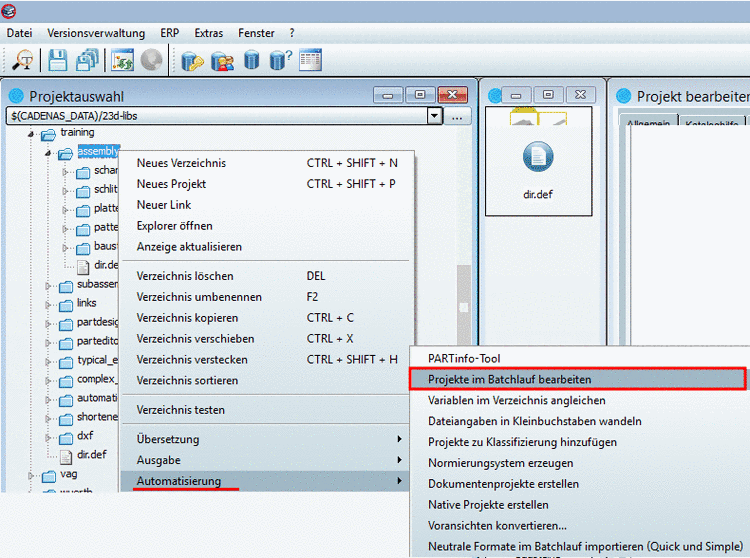
Task: Expand the Übersetzung submenu arrow
Action: [399, 439]
